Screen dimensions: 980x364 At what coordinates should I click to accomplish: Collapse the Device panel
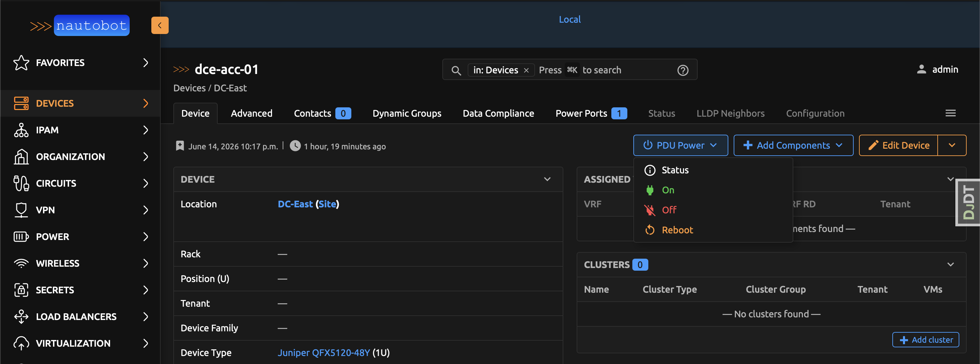547,179
